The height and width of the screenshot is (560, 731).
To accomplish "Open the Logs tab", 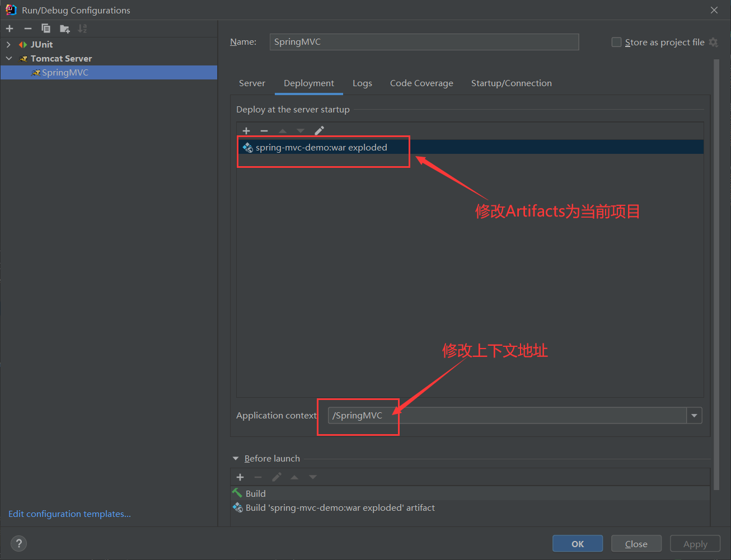I will click(362, 83).
